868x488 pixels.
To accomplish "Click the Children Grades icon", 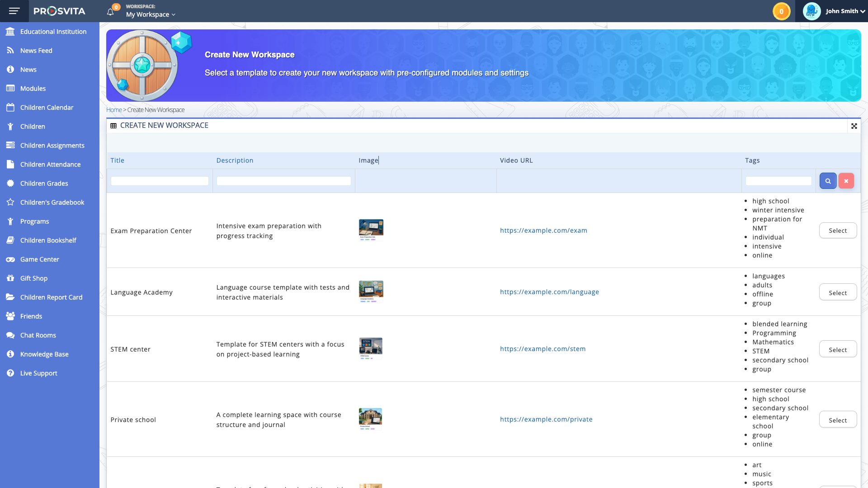I will click(x=10, y=183).
